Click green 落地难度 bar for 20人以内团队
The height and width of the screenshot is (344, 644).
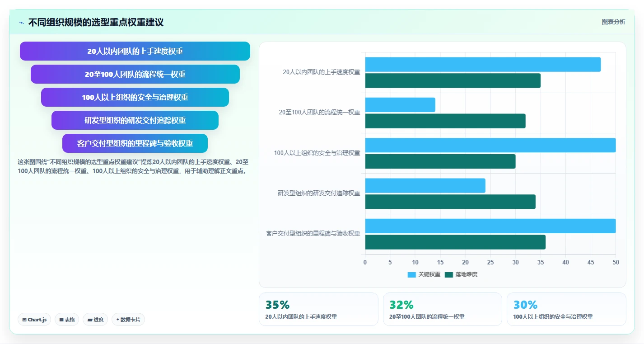point(453,80)
